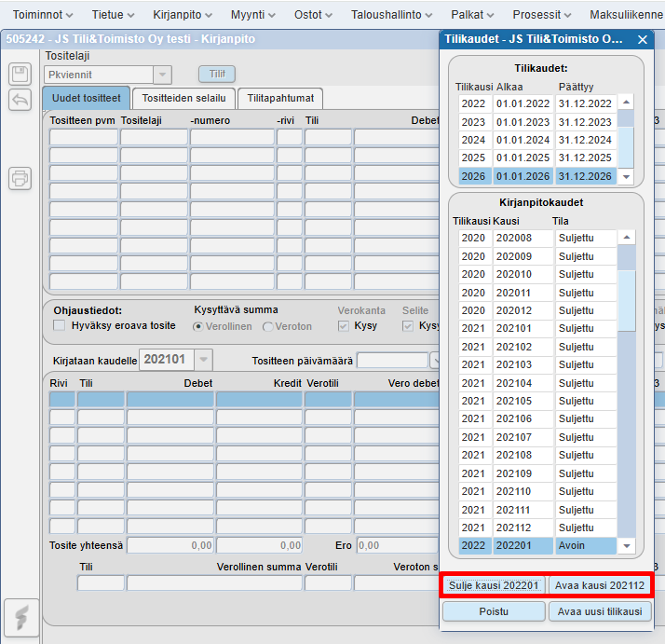Close the Tilikaudet dialog with X
This screenshot has width=665, height=644.
coord(642,40)
